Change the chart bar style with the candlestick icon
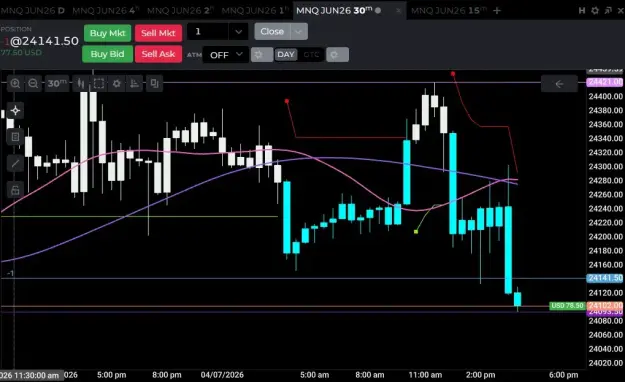Viewport: 625px width, 382px height. point(81,83)
